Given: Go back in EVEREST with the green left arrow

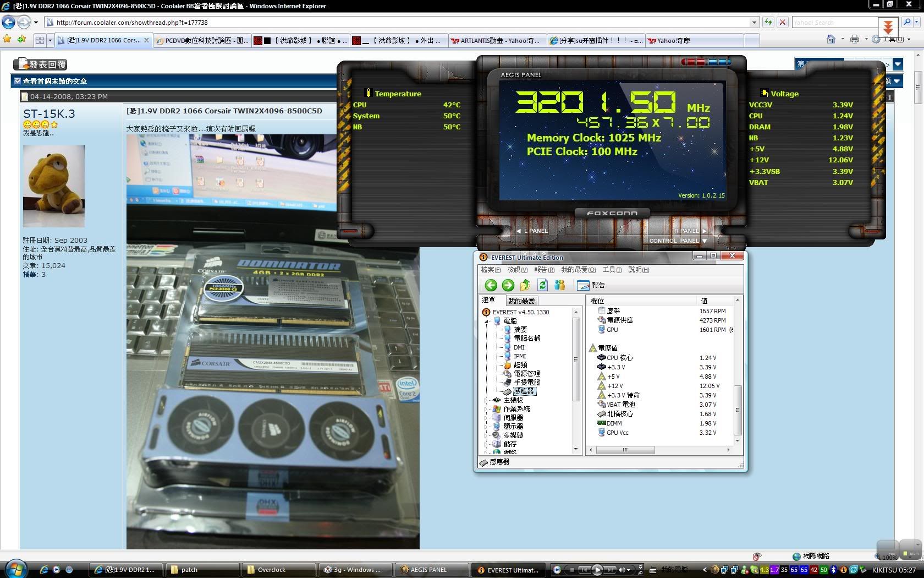Looking at the screenshot, I should tap(491, 285).
